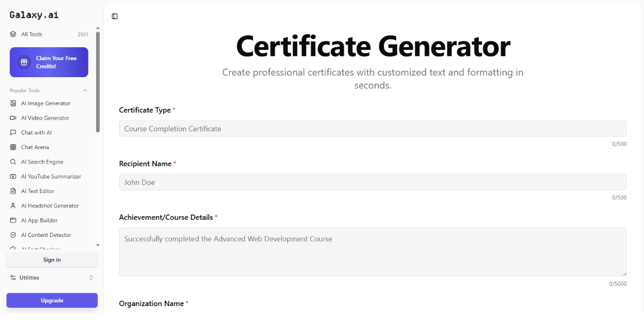This screenshot has height=327, width=644.
Task: Click the Certificate Type input field
Action: [x=372, y=129]
